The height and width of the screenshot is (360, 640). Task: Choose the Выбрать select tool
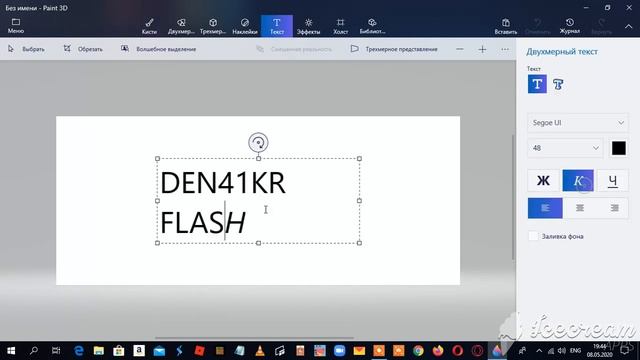pyautogui.click(x=26, y=49)
